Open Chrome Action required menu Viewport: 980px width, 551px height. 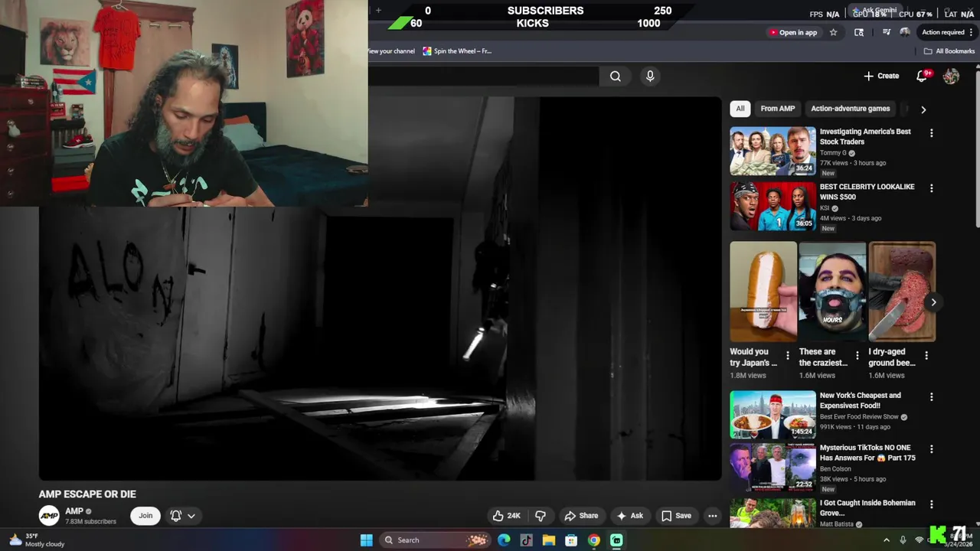(x=948, y=32)
